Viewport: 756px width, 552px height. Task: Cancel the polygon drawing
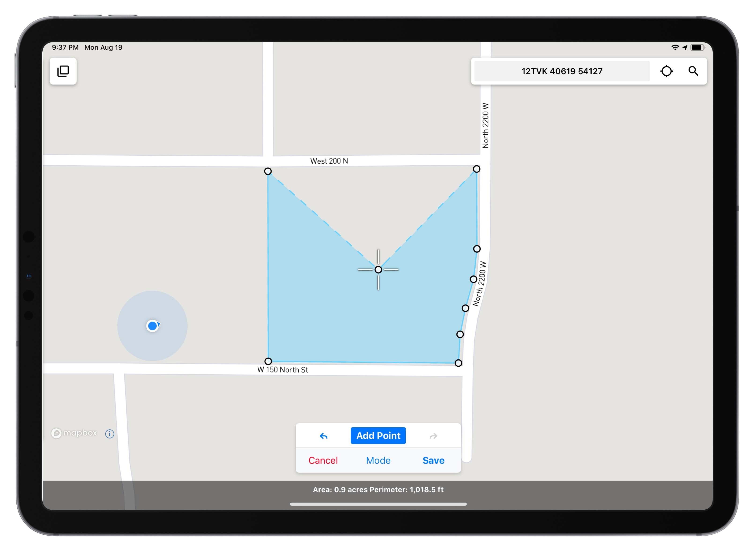[323, 460]
